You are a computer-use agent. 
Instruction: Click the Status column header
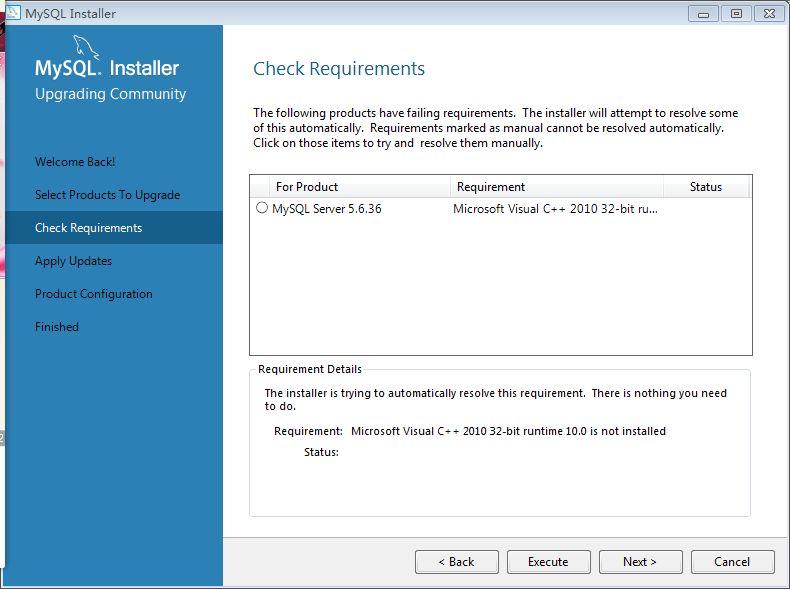[x=706, y=187]
